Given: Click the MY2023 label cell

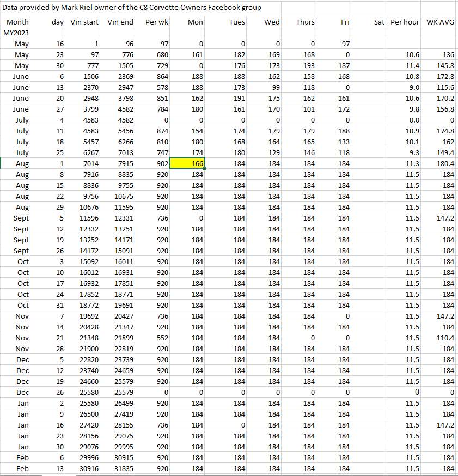Looking at the screenshot, I should pos(16,33).
